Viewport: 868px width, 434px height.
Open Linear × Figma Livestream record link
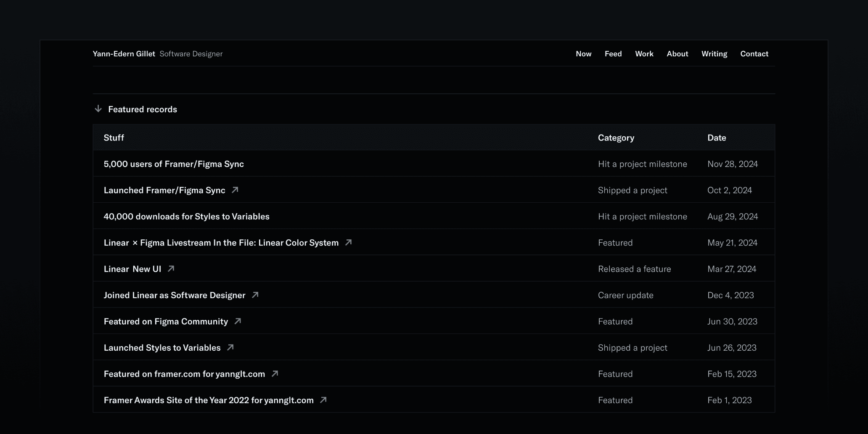point(221,243)
